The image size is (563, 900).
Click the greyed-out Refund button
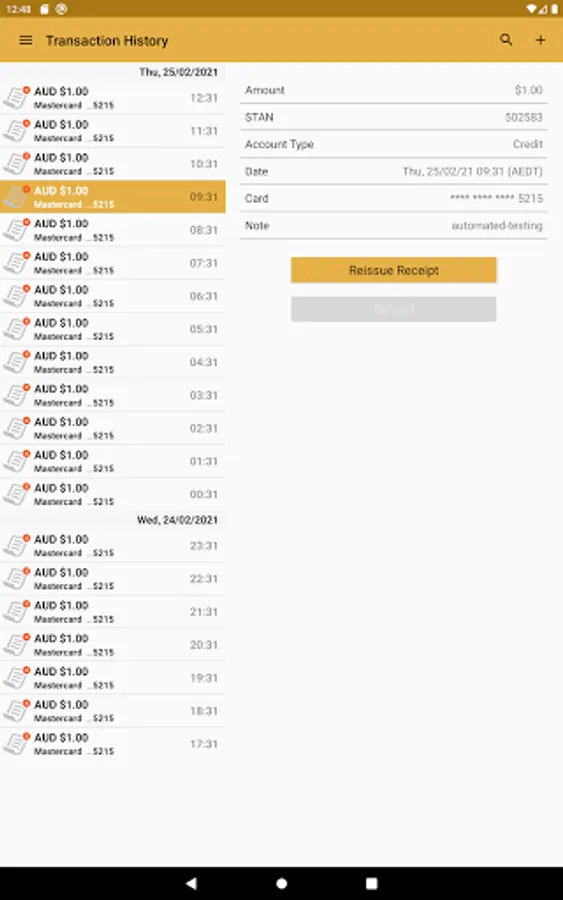tap(393, 309)
